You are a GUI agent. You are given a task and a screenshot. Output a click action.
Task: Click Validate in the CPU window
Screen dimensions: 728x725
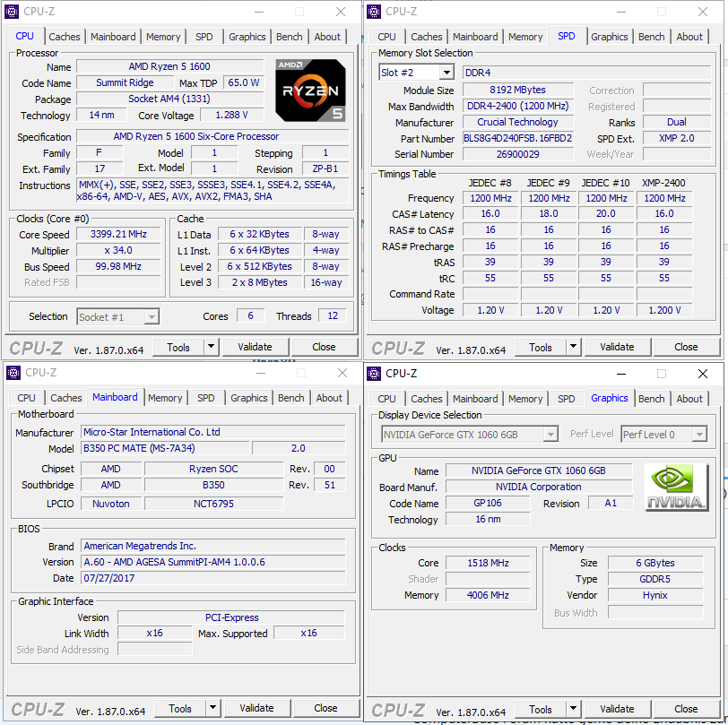[x=256, y=347]
